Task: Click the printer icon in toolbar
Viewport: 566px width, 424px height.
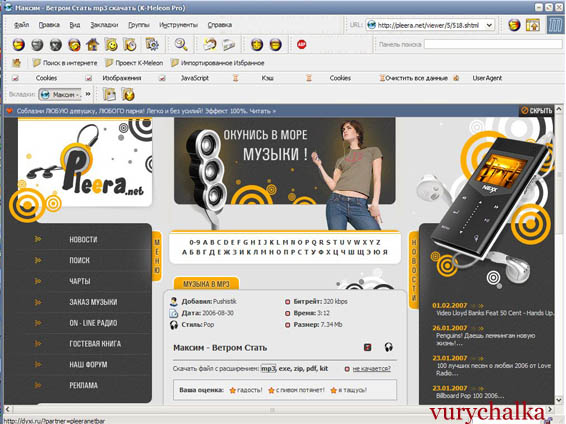Action: pos(229,45)
